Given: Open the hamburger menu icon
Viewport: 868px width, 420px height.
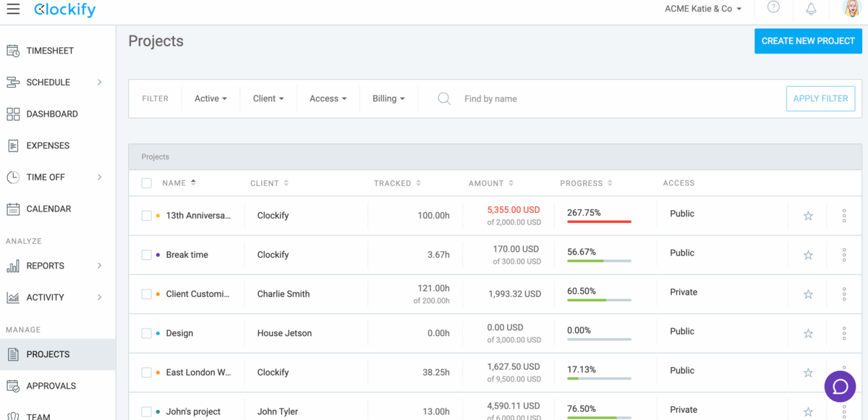Looking at the screenshot, I should (x=13, y=9).
